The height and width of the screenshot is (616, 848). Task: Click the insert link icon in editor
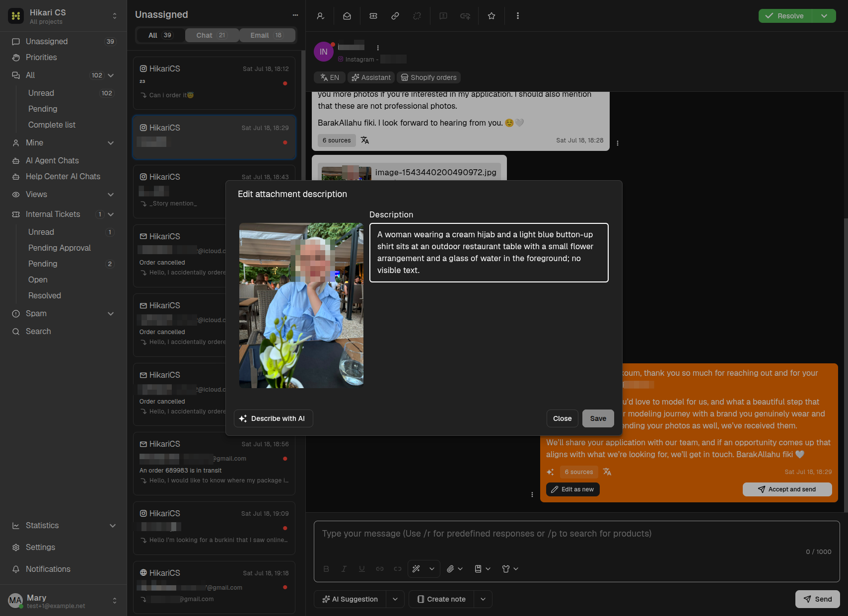click(x=380, y=569)
